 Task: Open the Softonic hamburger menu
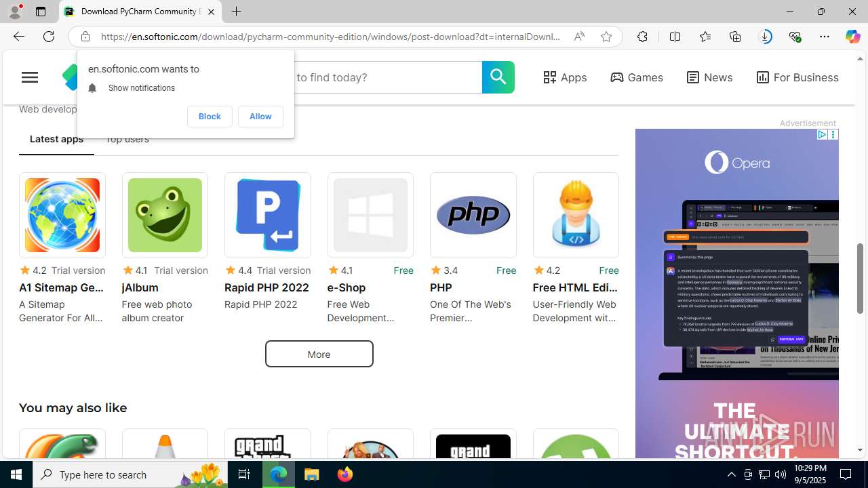point(30,77)
